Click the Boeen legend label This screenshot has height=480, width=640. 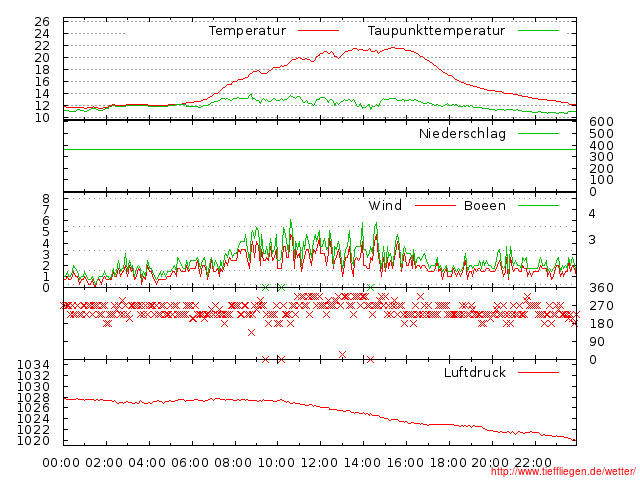pos(485,205)
